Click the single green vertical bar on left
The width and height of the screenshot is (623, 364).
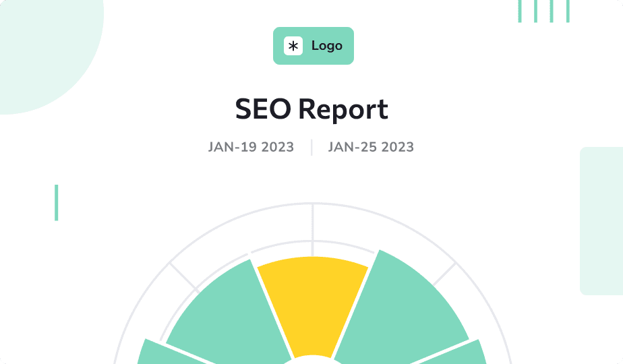(57, 203)
